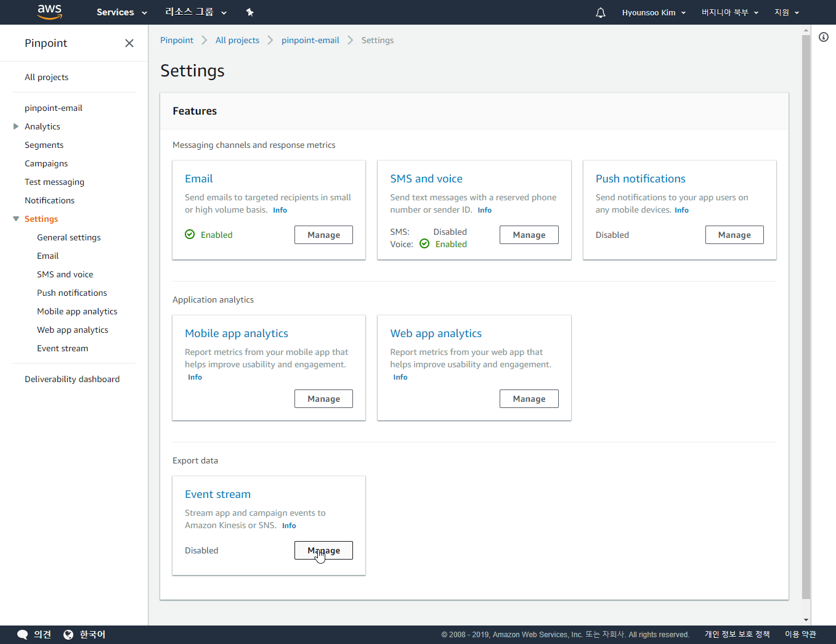Collapse the Settings section triangle

[x=16, y=219]
